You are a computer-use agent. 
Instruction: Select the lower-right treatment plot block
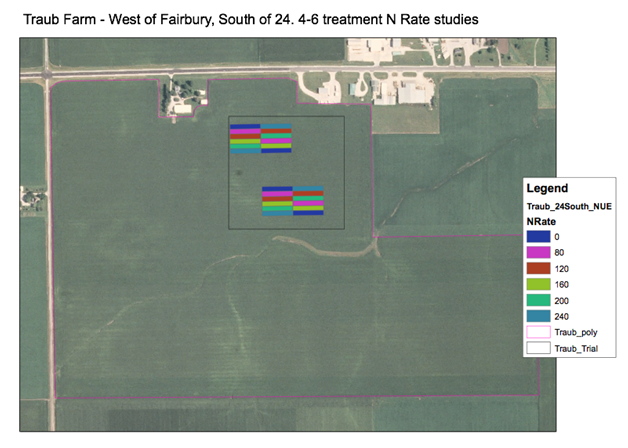click(308, 201)
